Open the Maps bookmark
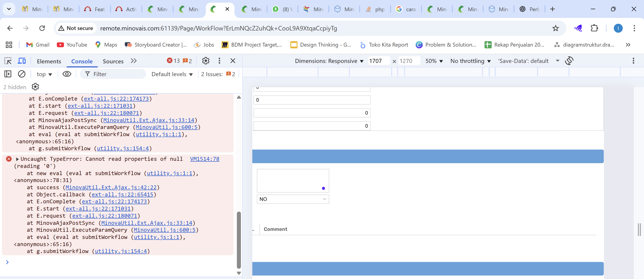644x279 pixels. [106, 45]
